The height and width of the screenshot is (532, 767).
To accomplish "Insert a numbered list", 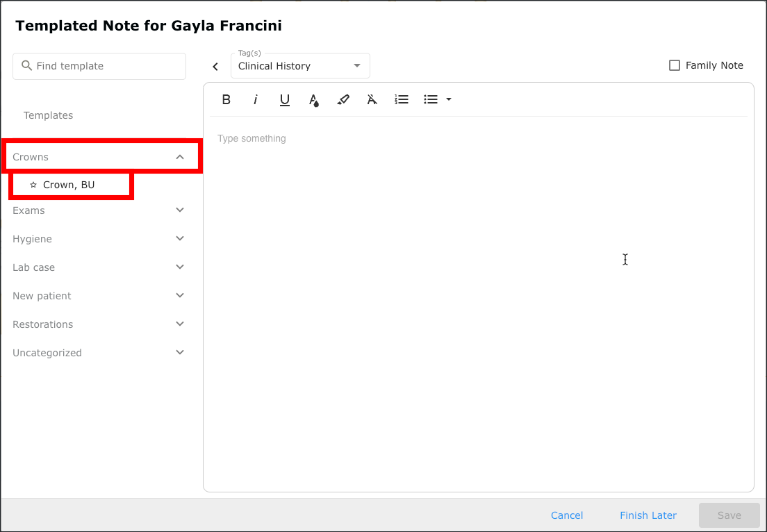I will tap(402, 100).
